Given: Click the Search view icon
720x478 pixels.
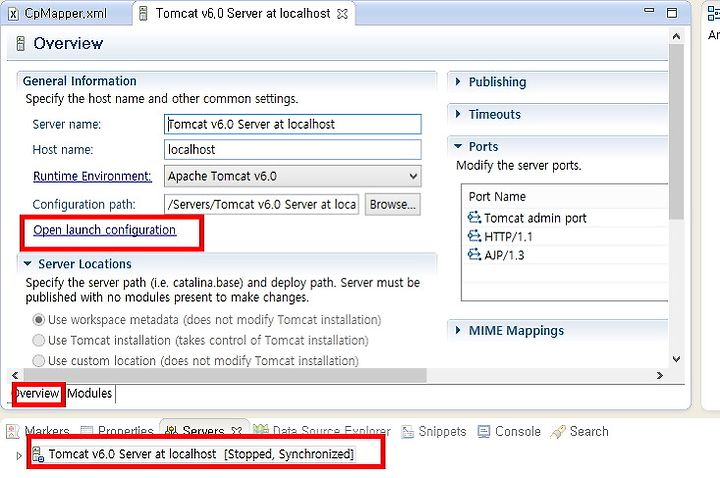Looking at the screenshot, I should tap(558, 431).
